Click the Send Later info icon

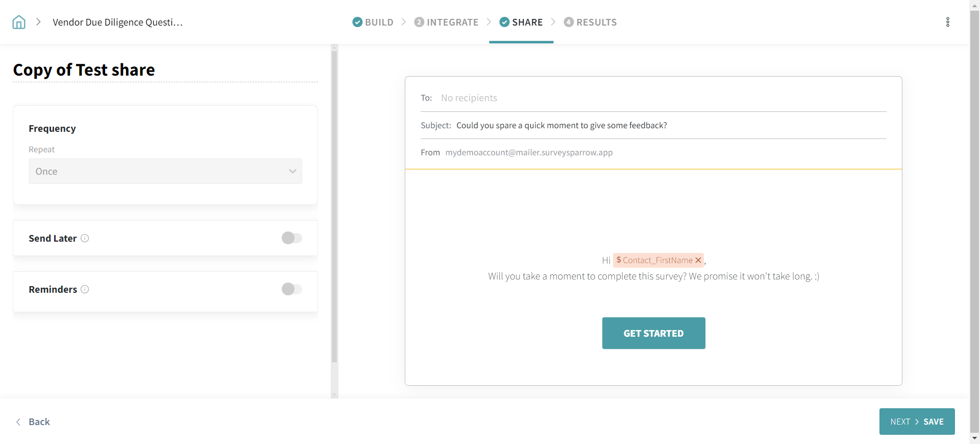pos(85,238)
